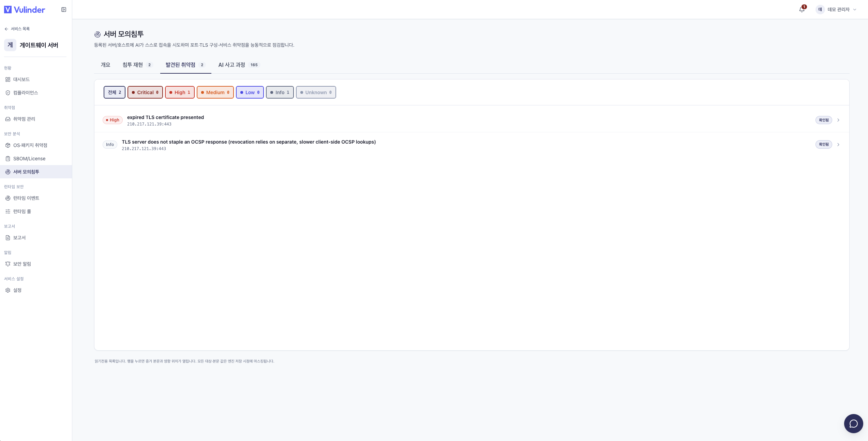Open the chat support bubble

[x=853, y=424]
